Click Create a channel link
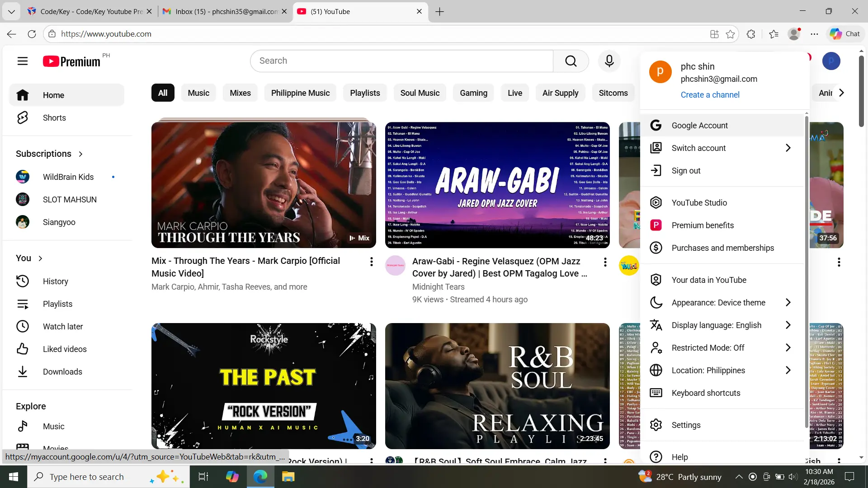Screen dimensions: 868x488 [x=710, y=95]
